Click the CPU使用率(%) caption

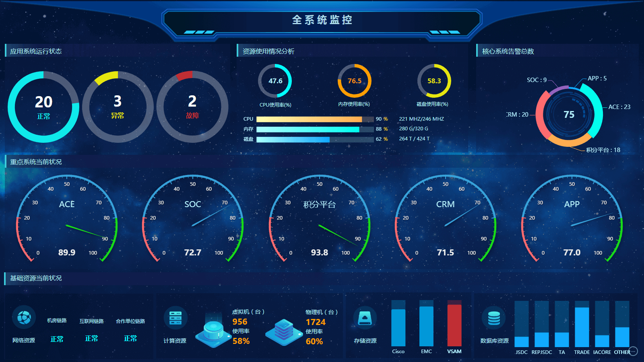(275, 105)
